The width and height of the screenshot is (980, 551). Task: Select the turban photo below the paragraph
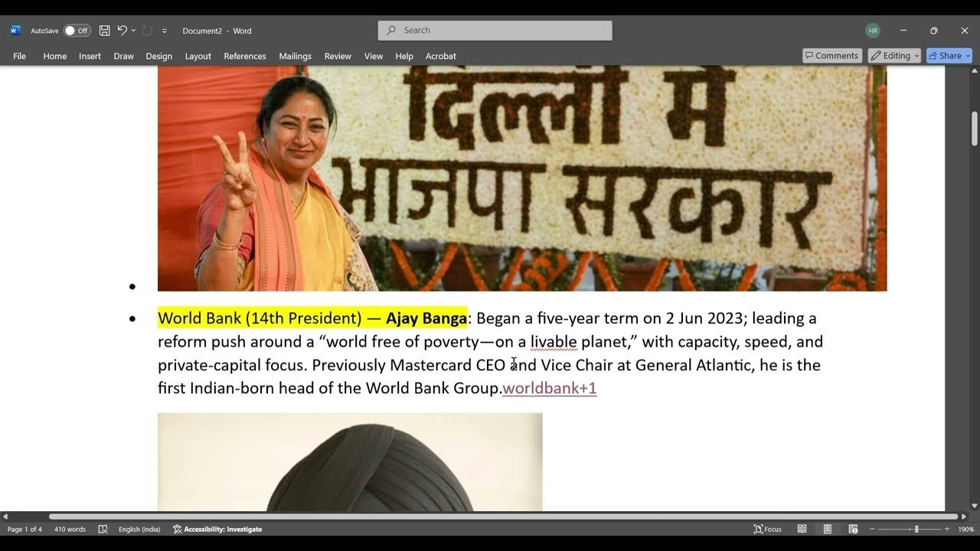click(350, 462)
